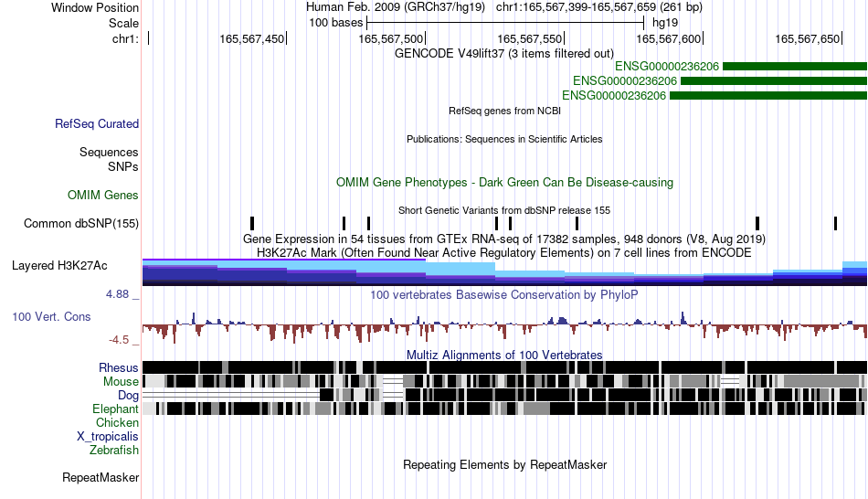Click the Elephant alignment species label
The image size is (868, 499).
point(115,409)
